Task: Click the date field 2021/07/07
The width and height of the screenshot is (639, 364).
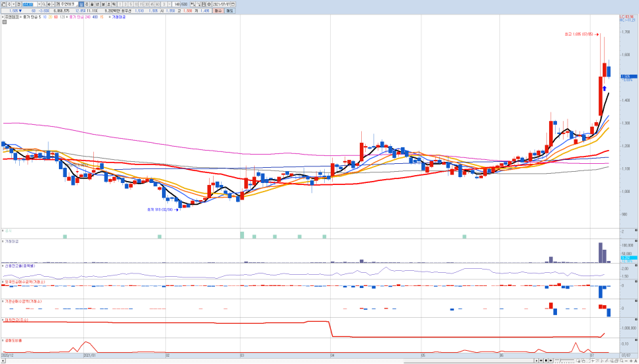Action: point(222,4)
